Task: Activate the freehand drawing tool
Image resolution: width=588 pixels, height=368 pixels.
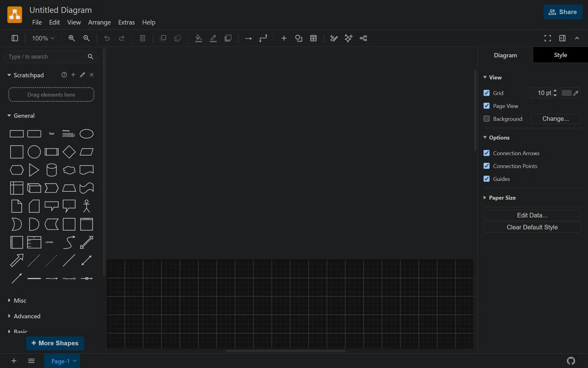Action: [x=334, y=38]
